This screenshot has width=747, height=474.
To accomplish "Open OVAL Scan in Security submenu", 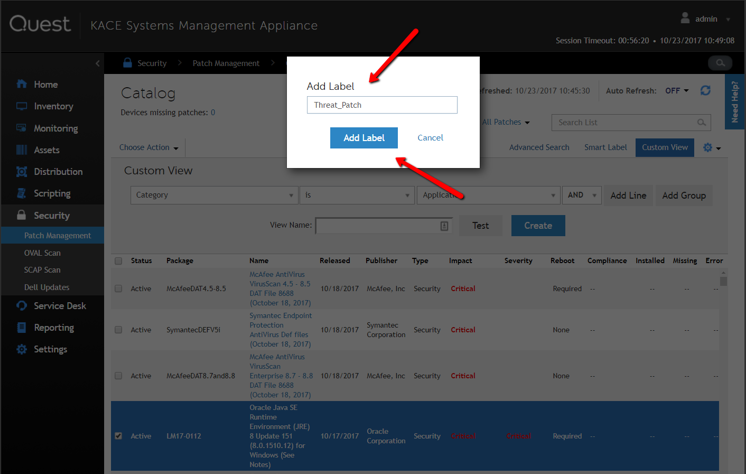I will [42, 254].
